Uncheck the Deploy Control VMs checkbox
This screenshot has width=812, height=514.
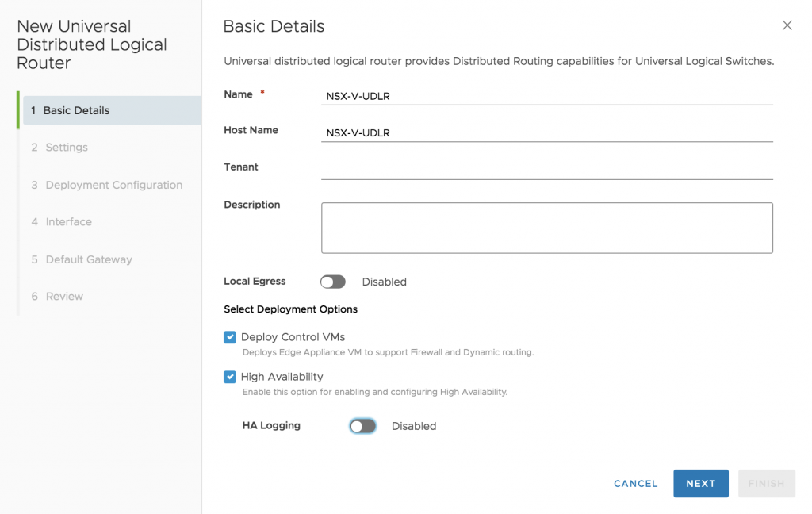tap(230, 337)
